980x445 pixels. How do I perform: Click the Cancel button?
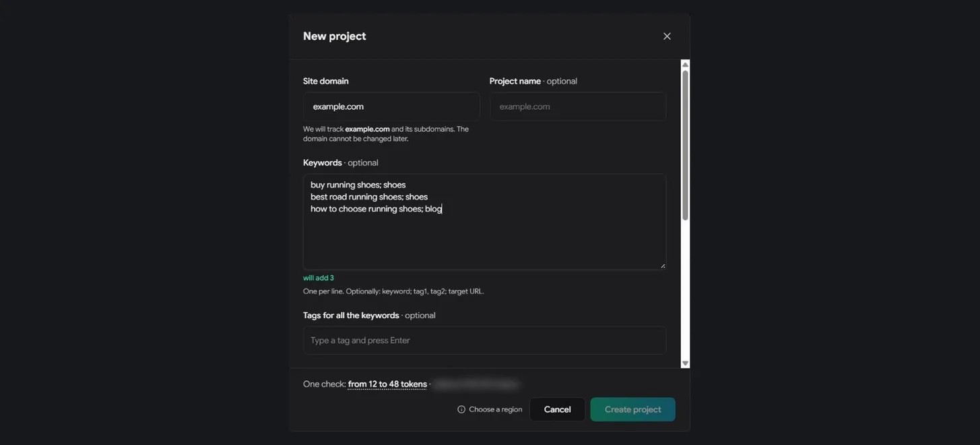tap(557, 409)
